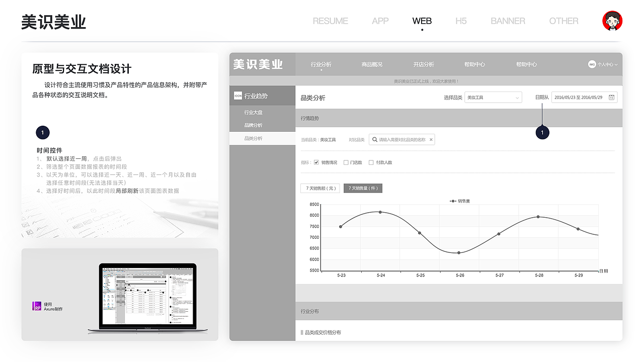Toggle the 销售量 chart legend

click(460, 201)
